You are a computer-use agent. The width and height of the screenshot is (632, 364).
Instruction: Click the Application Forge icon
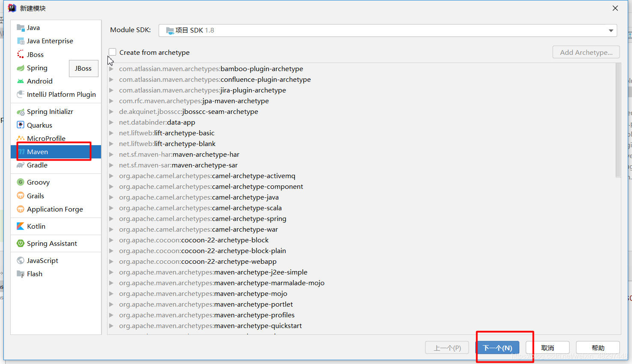pos(21,209)
